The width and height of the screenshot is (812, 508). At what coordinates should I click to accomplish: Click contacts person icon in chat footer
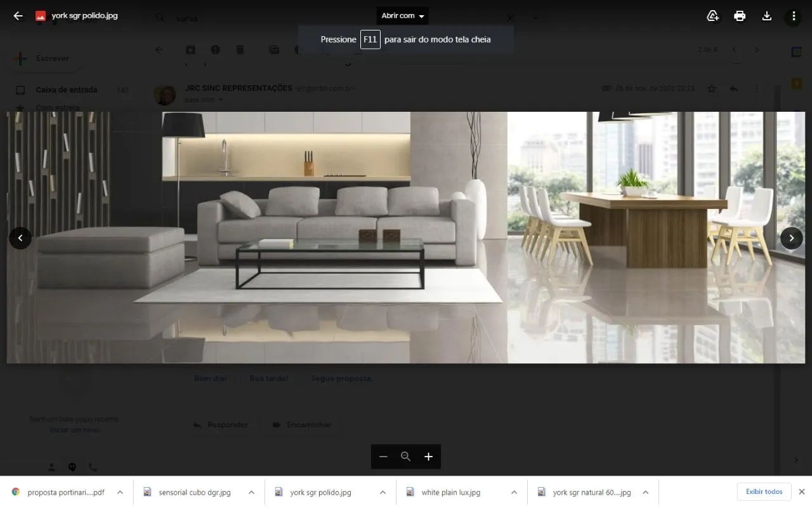[52, 467]
